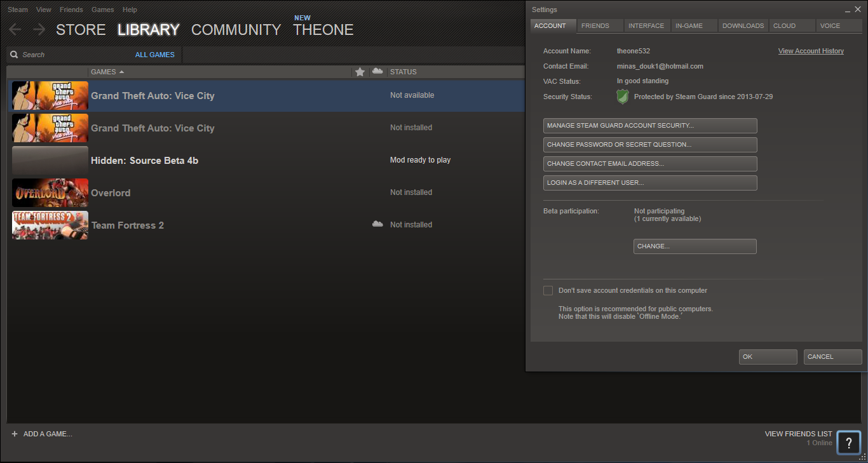The image size is (868, 463).
Task: Confirm settings with OK button
Action: click(768, 357)
